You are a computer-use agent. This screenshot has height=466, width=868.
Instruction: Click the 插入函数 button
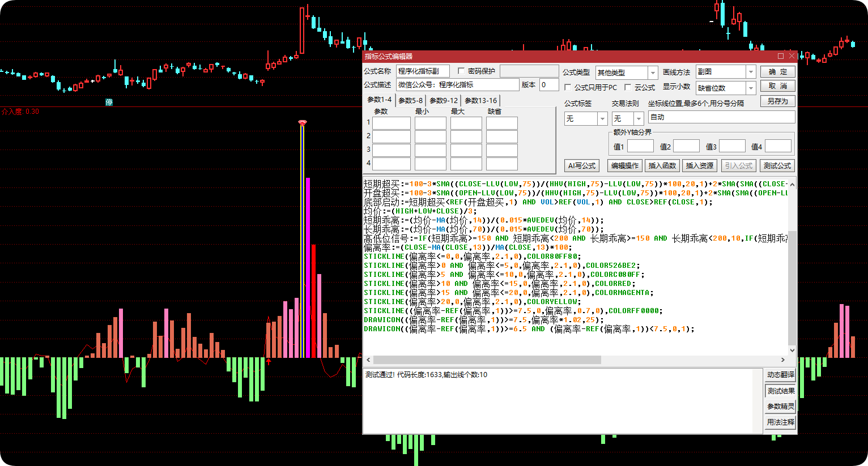(662, 166)
